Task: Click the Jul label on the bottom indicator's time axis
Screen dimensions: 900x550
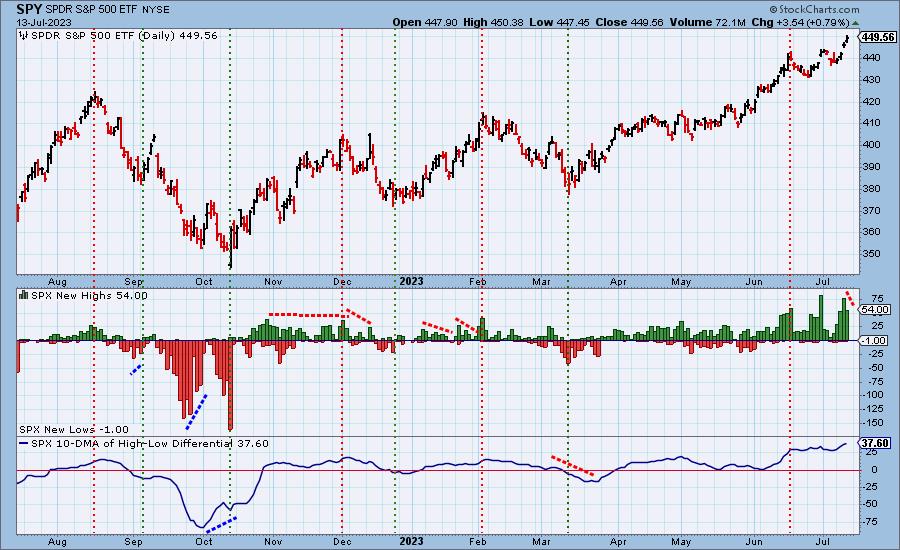Action: click(x=823, y=541)
